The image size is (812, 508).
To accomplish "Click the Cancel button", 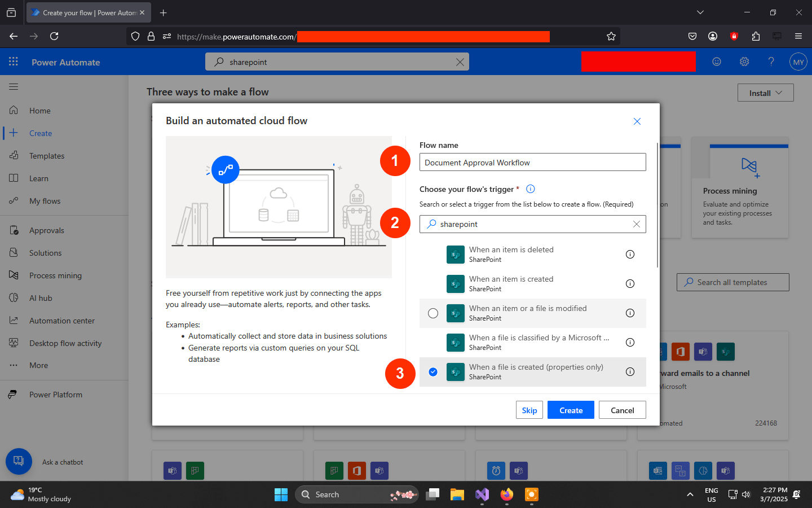I will coord(623,410).
